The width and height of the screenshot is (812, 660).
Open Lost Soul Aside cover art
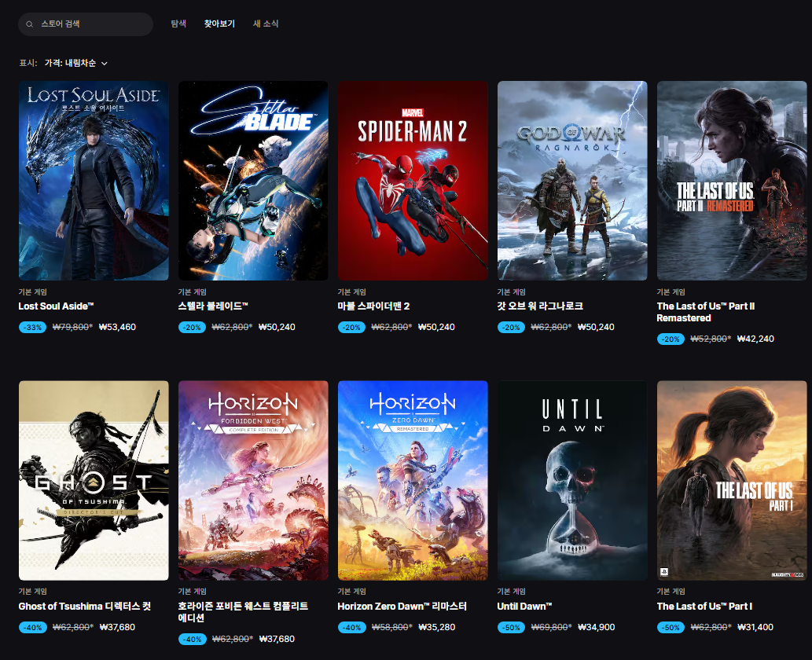[94, 181]
